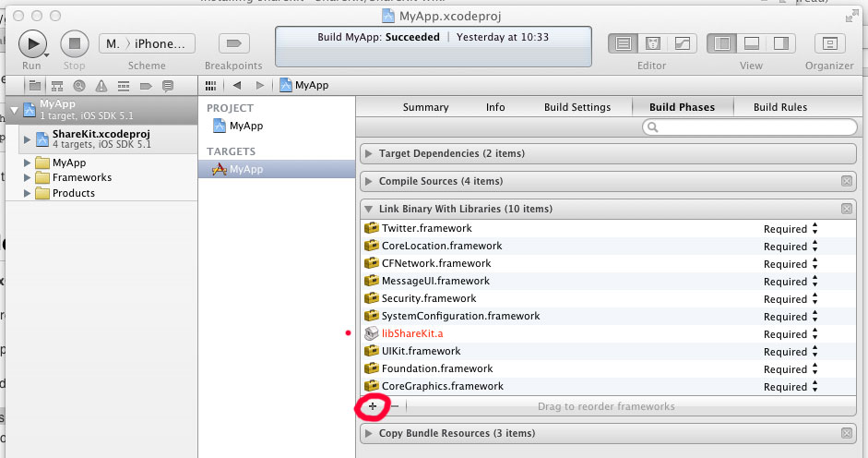The image size is (868, 458).
Task: Expand the Frameworks folder
Action: [27, 178]
